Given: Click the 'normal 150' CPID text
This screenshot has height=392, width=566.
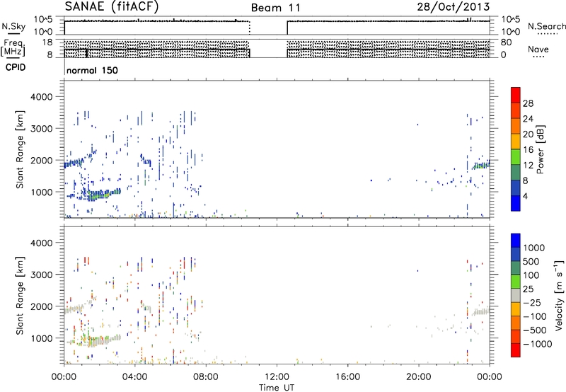Looking at the screenshot, I should 92,70.
